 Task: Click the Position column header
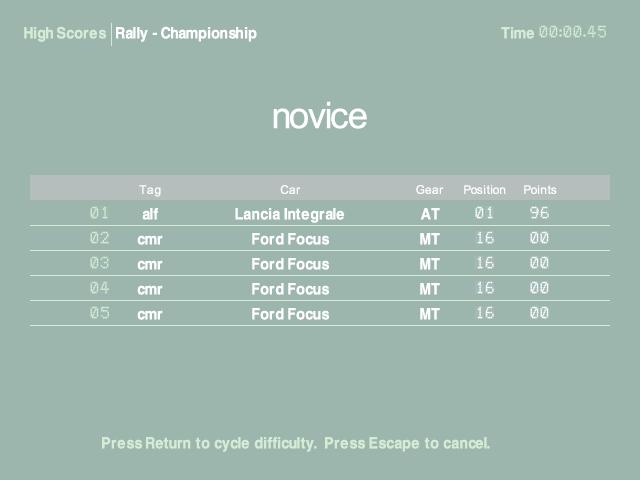484,189
